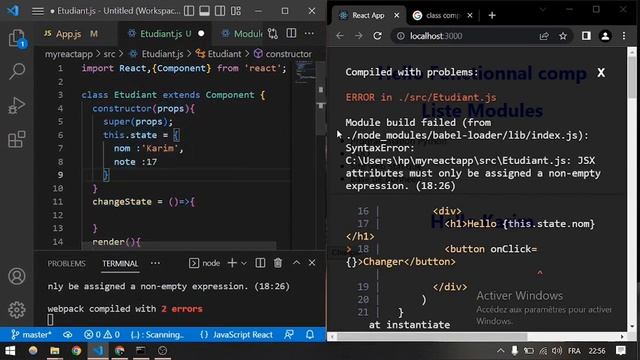Select src in the breadcrumb
The width and height of the screenshot is (640, 360).
tap(109, 54)
